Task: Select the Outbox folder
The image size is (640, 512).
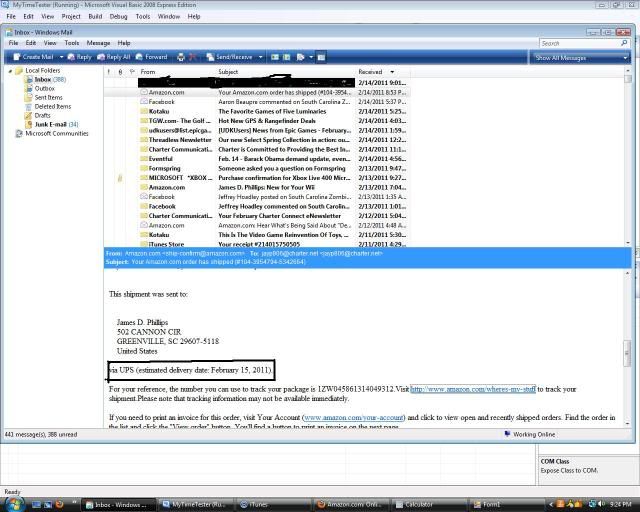Action: click(40, 89)
